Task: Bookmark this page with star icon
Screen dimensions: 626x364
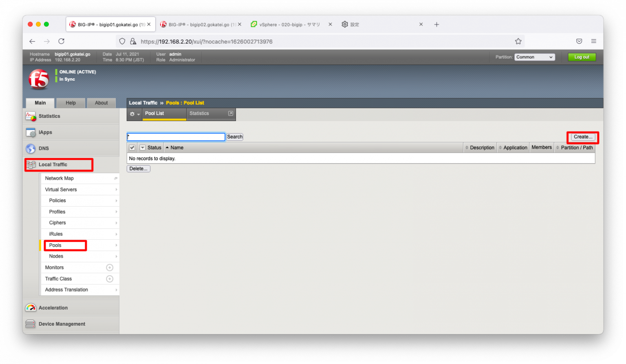Action: tap(518, 41)
